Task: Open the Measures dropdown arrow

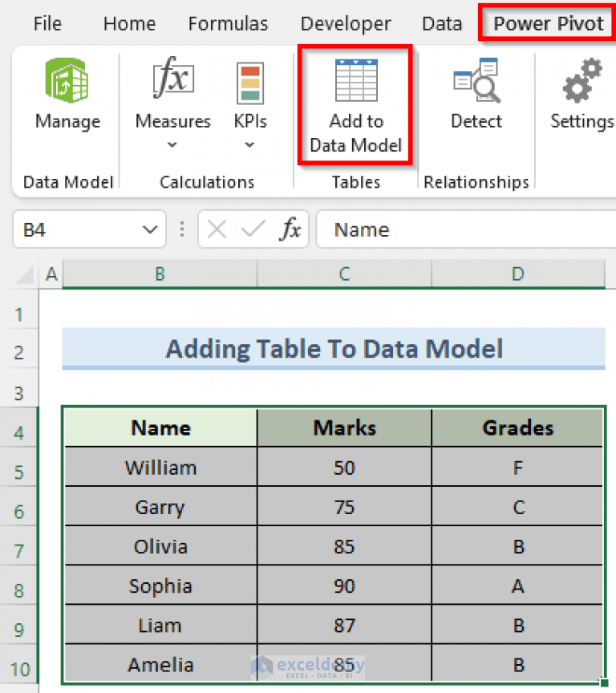Action: pyautogui.click(x=172, y=144)
